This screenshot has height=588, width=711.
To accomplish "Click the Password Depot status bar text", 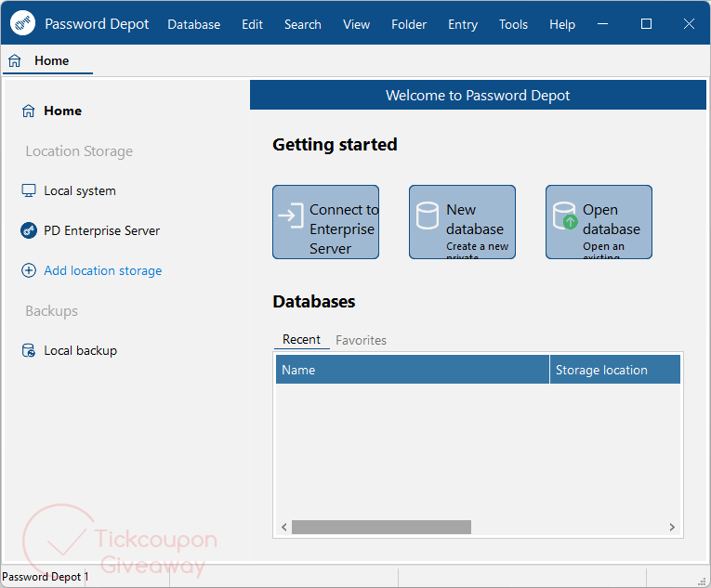I will coord(46,577).
